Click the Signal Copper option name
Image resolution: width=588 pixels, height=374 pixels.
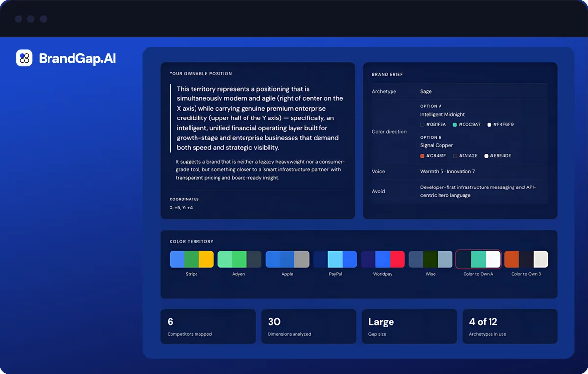pyautogui.click(x=437, y=145)
